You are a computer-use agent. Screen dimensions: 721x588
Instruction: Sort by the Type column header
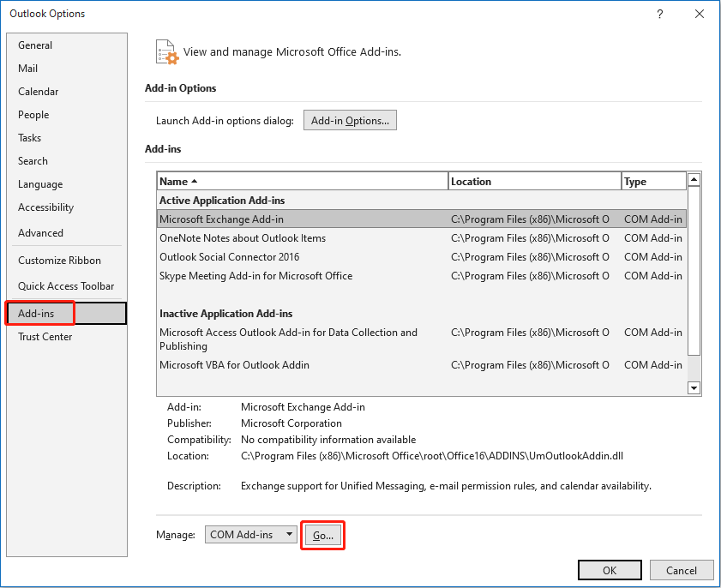pos(654,181)
